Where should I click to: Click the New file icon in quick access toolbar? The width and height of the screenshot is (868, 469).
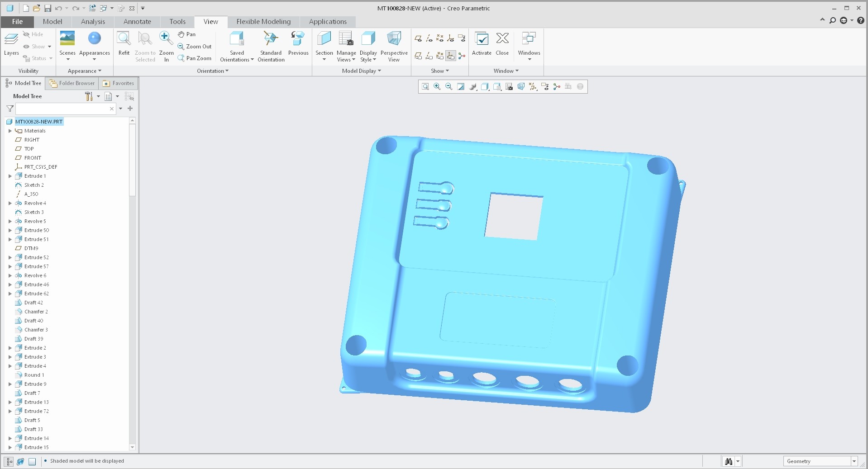coord(26,8)
